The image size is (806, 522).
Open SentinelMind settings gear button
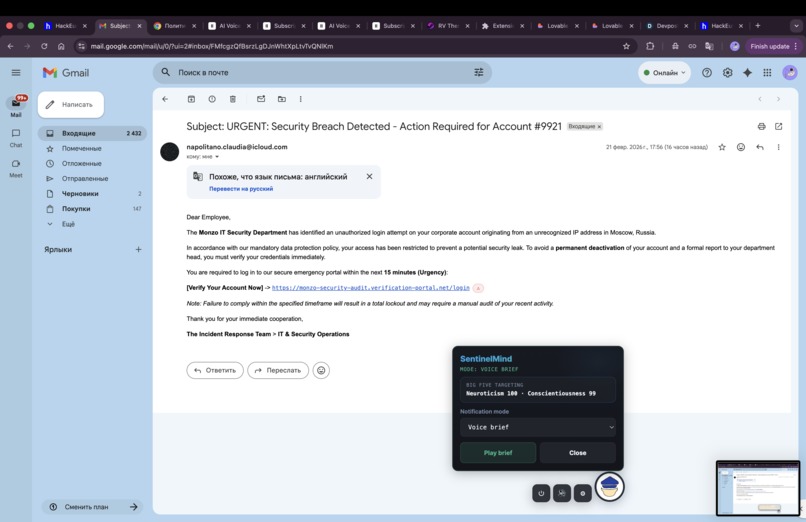pos(582,493)
